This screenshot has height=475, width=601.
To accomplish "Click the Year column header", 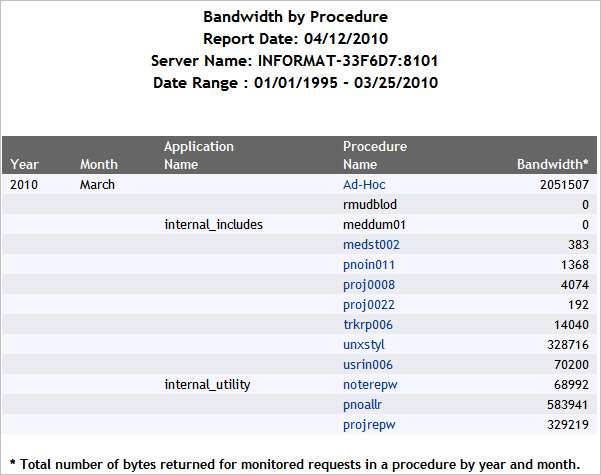I will point(25,164).
